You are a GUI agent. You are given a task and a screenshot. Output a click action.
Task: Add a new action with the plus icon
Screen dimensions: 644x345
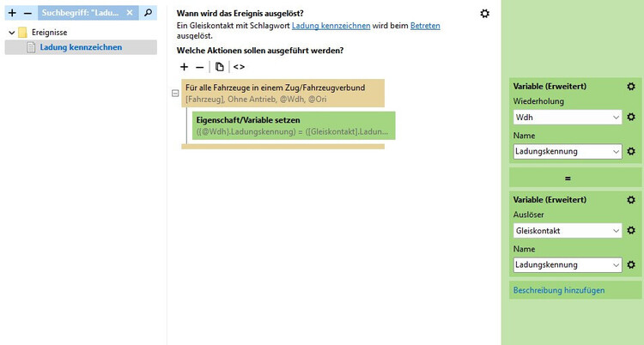point(184,67)
